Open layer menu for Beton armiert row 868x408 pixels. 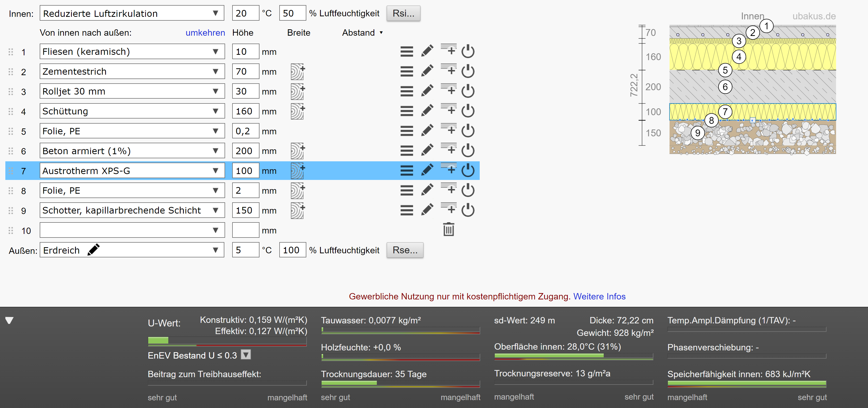[407, 151]
